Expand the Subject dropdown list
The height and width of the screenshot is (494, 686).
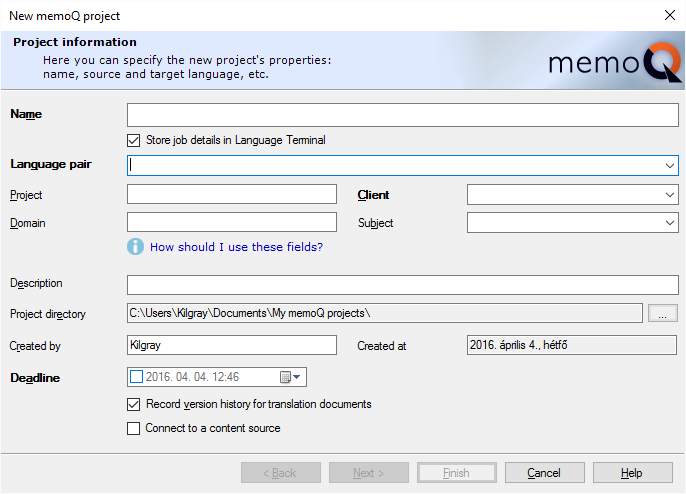tap(669, 223)
